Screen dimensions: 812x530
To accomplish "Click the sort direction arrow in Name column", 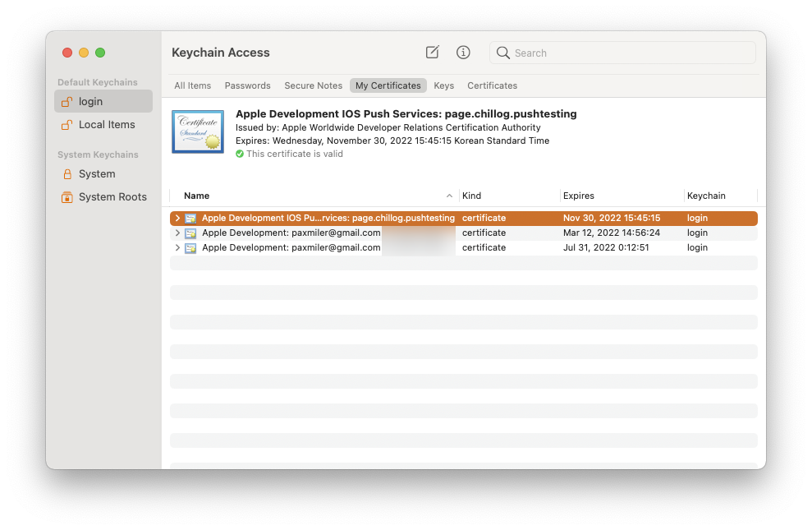I will 449,196.
